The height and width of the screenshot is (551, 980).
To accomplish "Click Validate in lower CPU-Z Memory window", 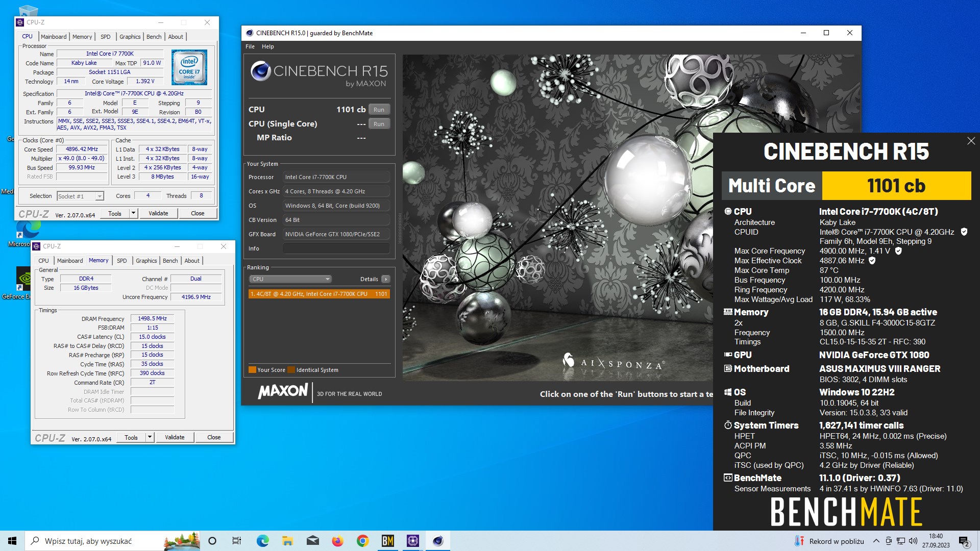I will click(175, 437).
